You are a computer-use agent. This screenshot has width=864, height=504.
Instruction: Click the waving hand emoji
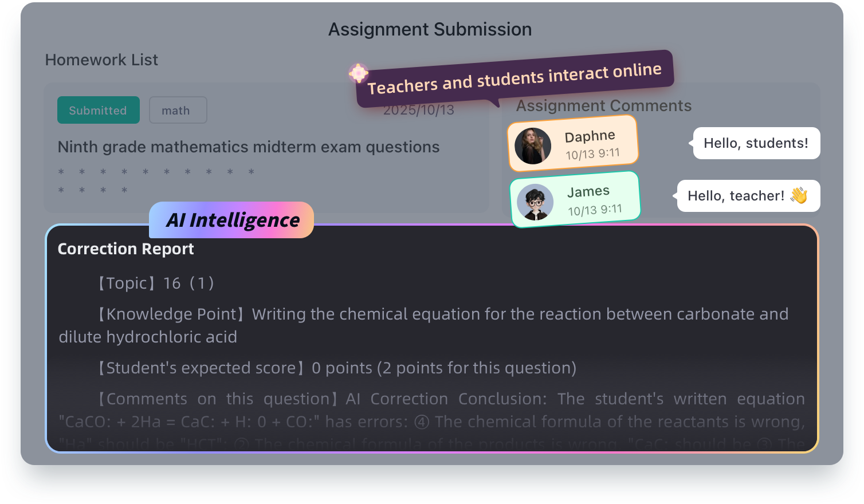tap(799, 195)
